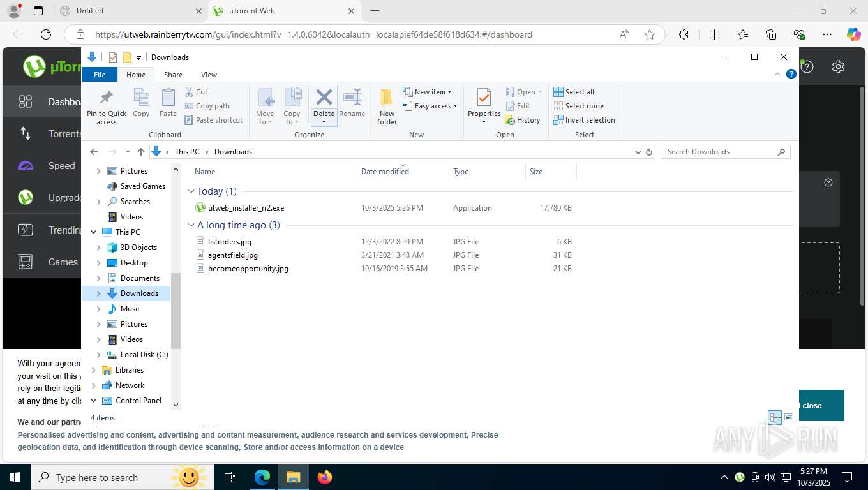The width and height of the screenshot is (868, 490).
Task: Open Move to dropdown
Action: (265, 118)
